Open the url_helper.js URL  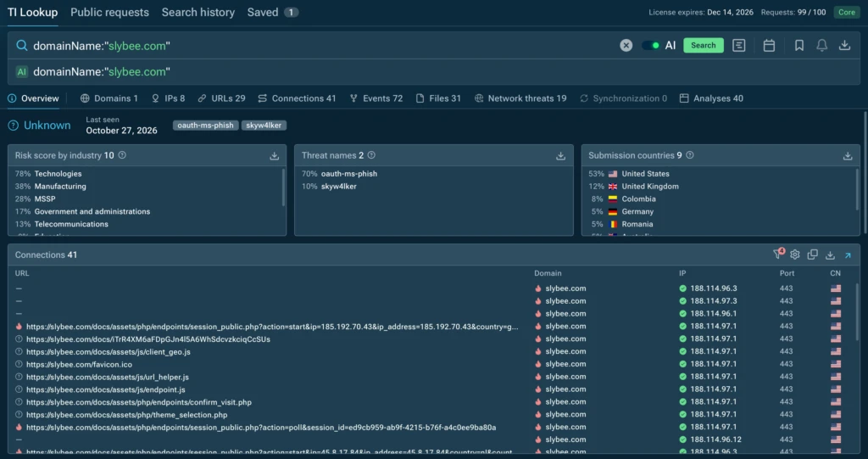108,377
